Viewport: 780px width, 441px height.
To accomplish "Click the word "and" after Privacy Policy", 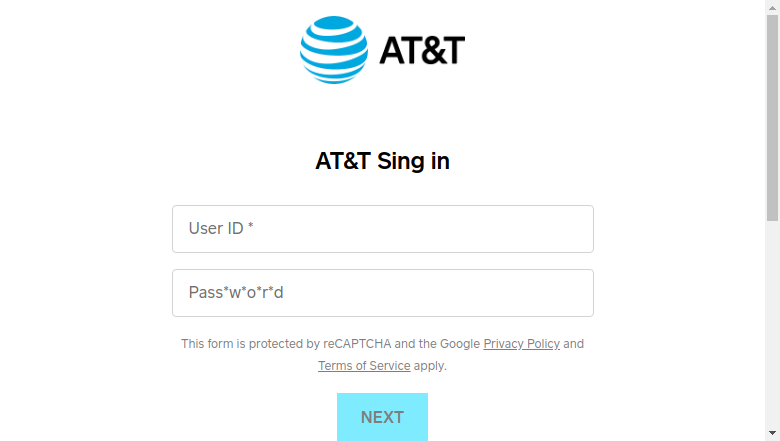I will pyautogui.click(x=574, y=344).
